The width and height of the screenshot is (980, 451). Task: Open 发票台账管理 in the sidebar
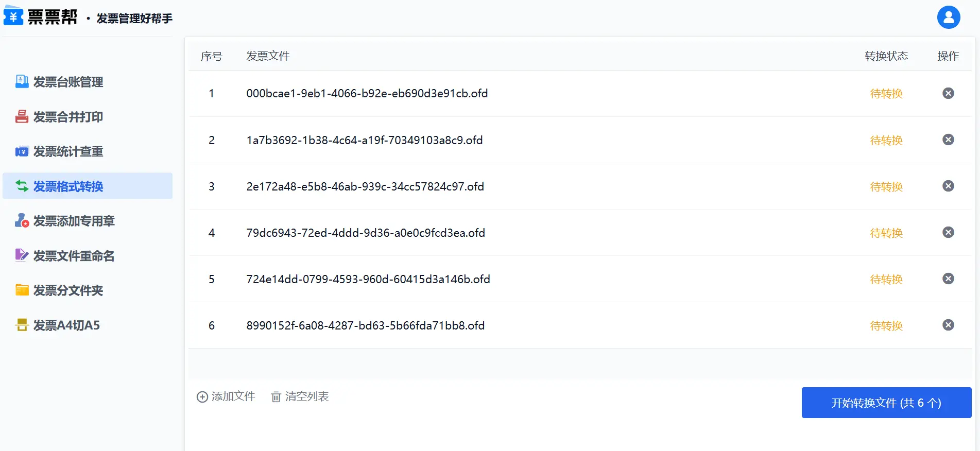[x=68, y=82]
